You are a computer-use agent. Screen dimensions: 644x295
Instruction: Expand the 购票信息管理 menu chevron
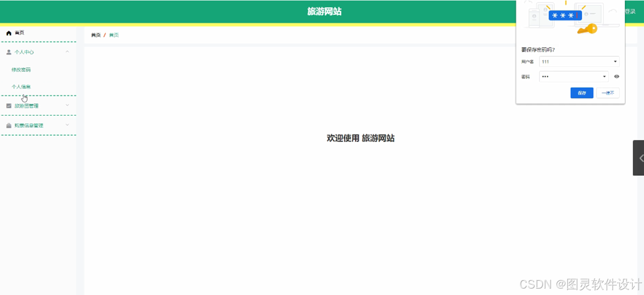point(67,125)
